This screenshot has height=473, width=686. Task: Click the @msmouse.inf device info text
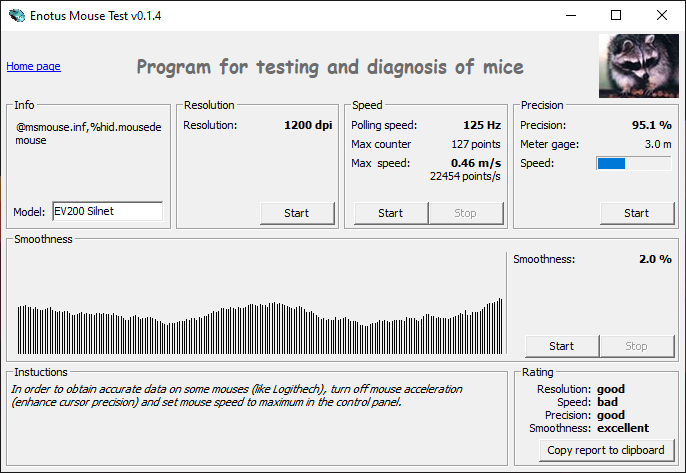pos(88,133)
